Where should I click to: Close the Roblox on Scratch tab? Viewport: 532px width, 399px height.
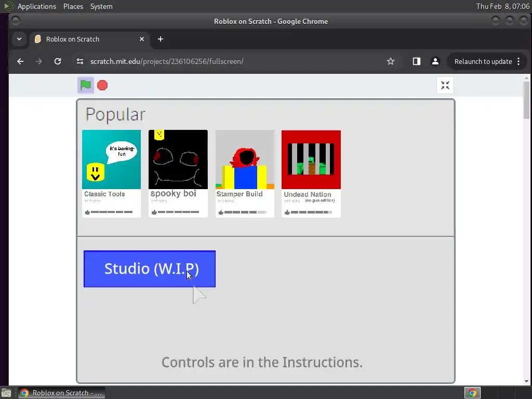click(x=142, y=39)
